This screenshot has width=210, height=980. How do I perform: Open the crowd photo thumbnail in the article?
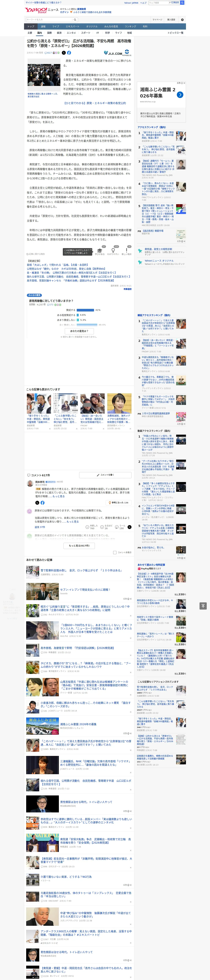pyautogui.click(x=44, y=75)
